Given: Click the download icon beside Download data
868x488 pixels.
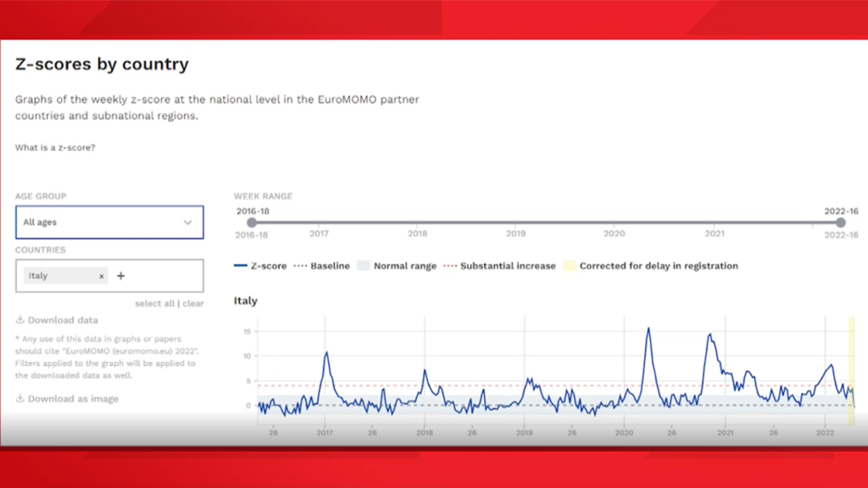Looking at the screenshot, I should 19,320.
